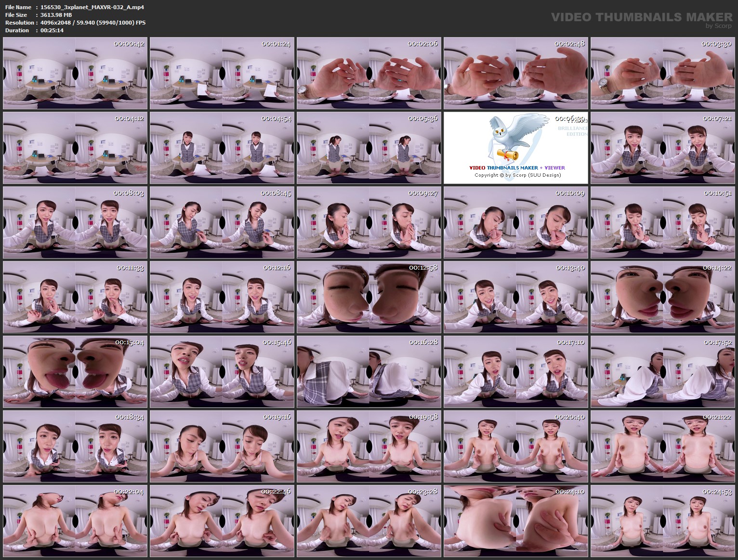Open the thumbnail at timestamp 00:08:03
The image size is (738, 560).
[x=75, y=223]
